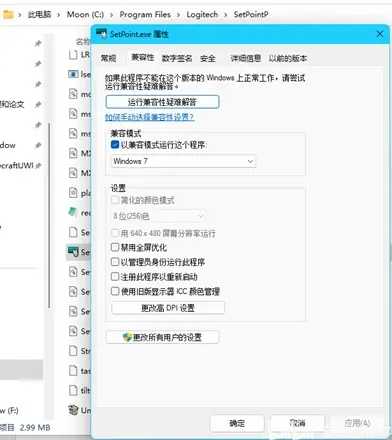Click Logitech in the breadcrumb path
Viewport: 392px width, 440px height.
point(202,15)
